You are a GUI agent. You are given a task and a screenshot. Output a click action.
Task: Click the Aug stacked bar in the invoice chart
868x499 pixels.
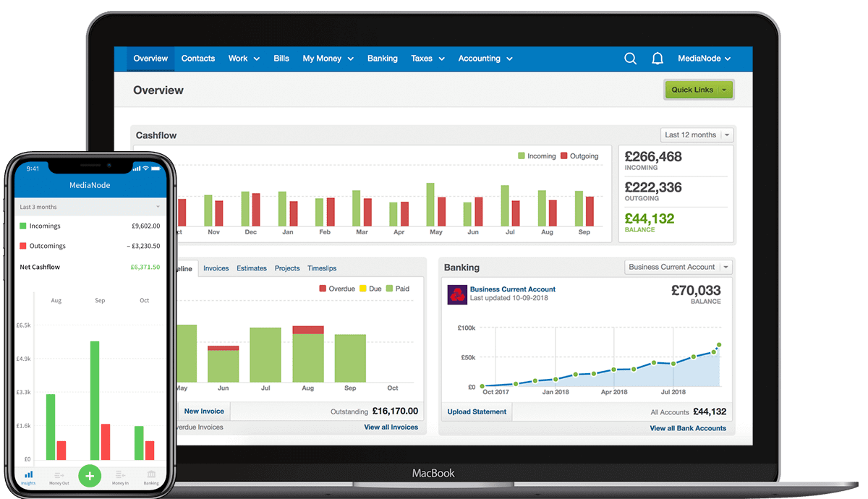(308, 354)
